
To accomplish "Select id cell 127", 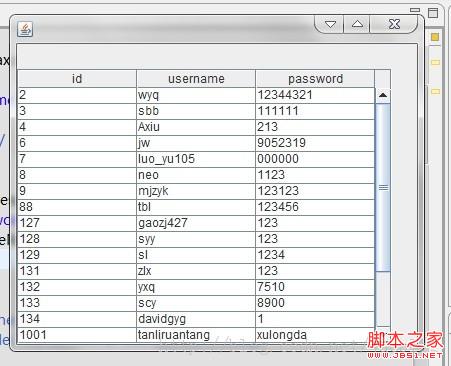I will coord(77,223).
